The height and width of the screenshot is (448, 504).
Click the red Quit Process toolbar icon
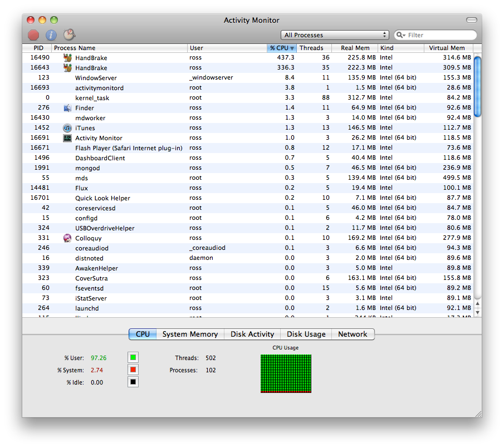coord(33,35)
